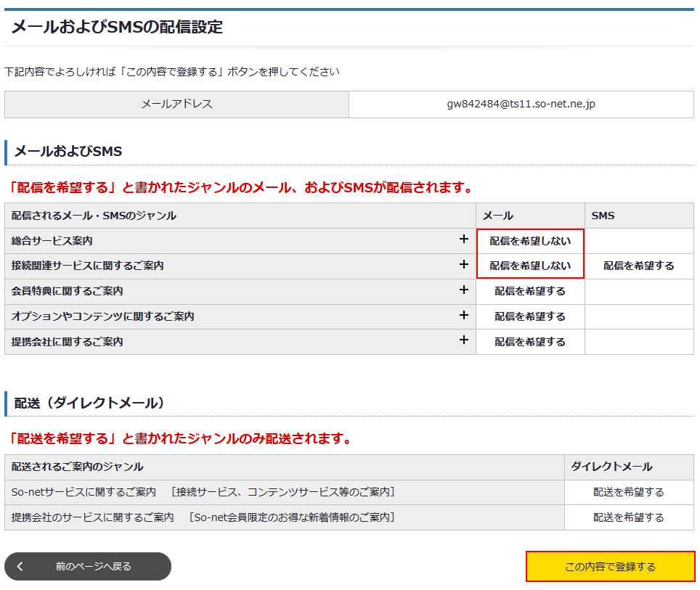Click mail status for 接続関連サービスに関するご案内
700x590 pixels.
pyautogui.click(x=530, y=266)
